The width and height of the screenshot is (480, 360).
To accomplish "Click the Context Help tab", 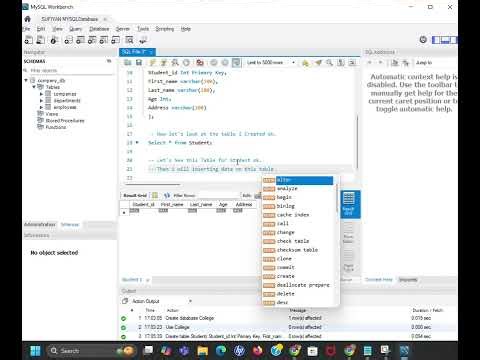I will [379, 279].
